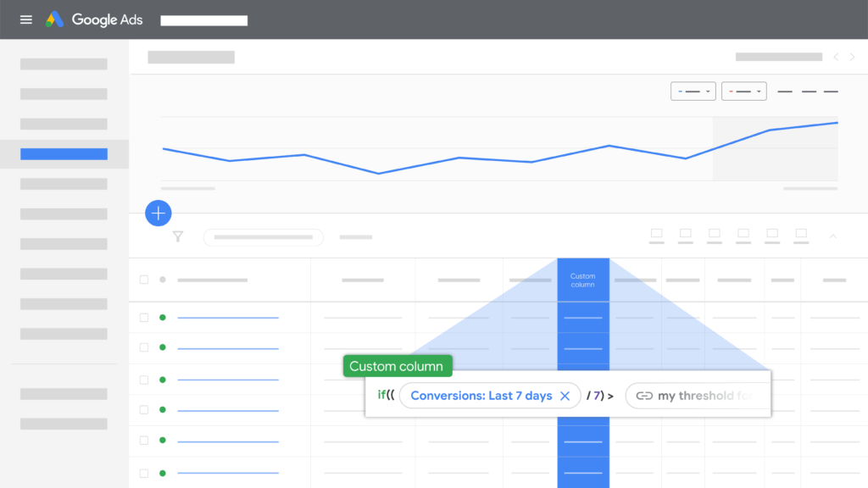Select the highlighted blue sidebar item
Viewport: 868px width, 488px height.
(x=64, y=154)
